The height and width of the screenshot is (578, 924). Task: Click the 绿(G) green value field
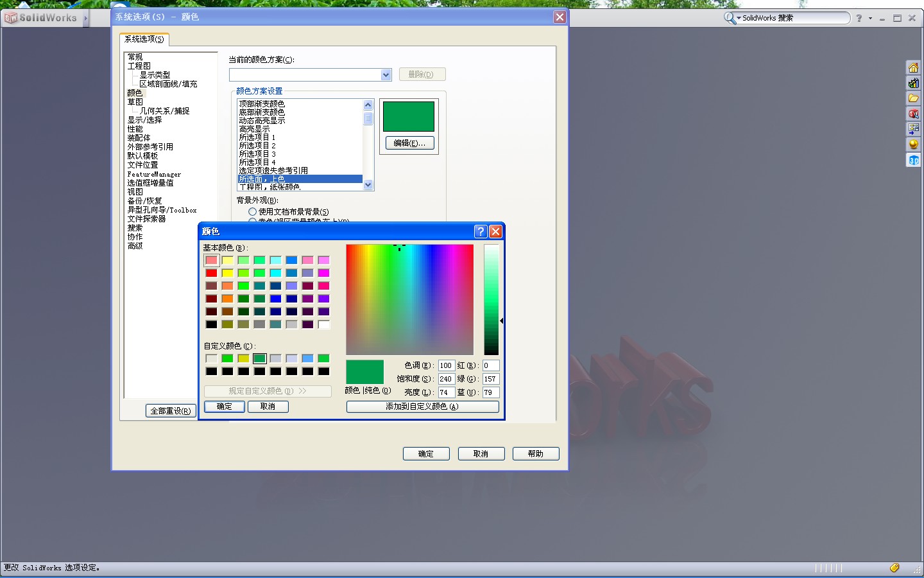[490, 379]
